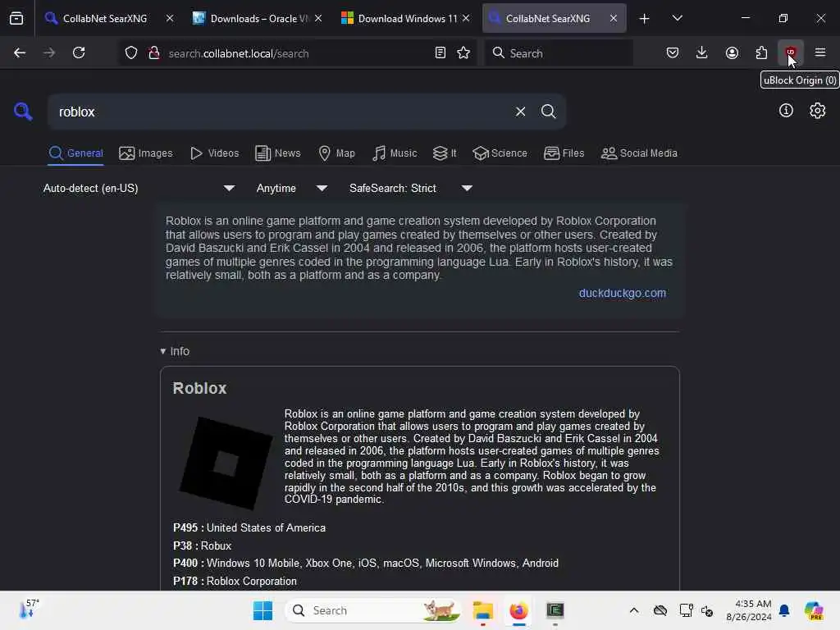The image size is (840, 630).
Task: Open Firefox View recent browsing icon
Action: (16, 18)
